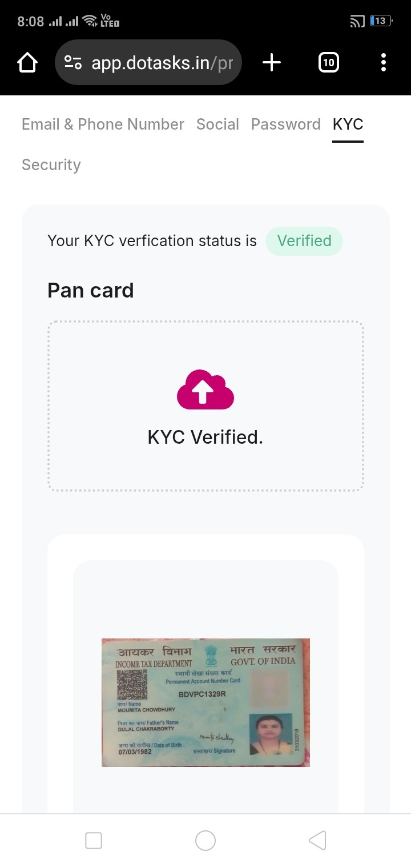411x868 pixels.
Task: Tap the Android home circle button
Action: coord(205,841)
